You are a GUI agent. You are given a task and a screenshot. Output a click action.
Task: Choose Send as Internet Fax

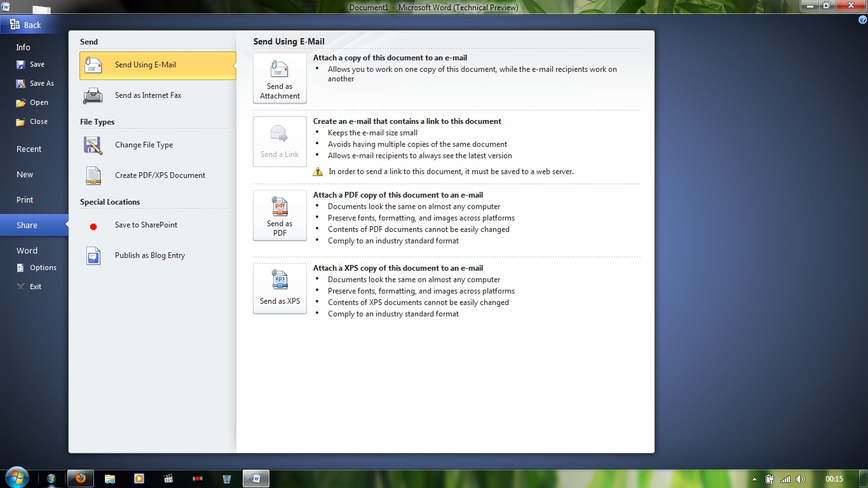tap(158, 95)
